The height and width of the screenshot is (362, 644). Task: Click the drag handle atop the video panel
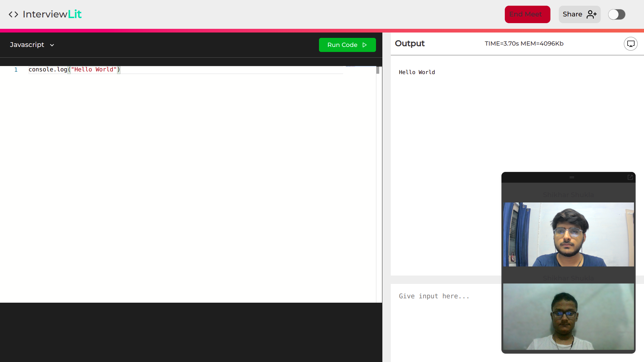[x=572, y=177]
